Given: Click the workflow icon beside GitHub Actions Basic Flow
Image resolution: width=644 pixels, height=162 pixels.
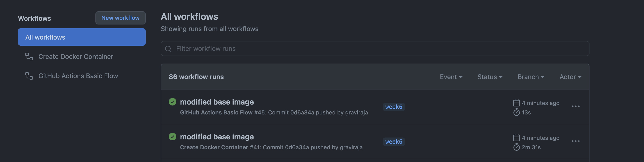Looking at the screenshot, I should tap(29, 76).
